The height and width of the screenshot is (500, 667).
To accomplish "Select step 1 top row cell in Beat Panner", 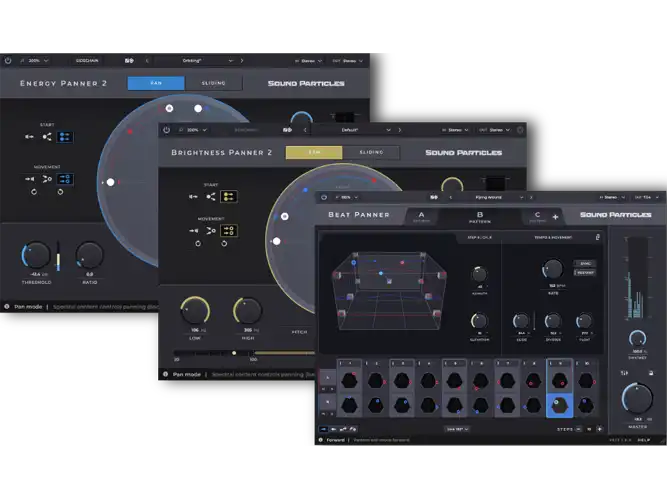I will click(x=350, y=380).
